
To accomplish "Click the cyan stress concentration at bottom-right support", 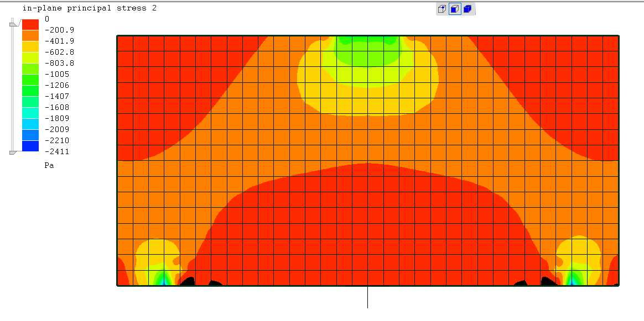I will 572,282.
